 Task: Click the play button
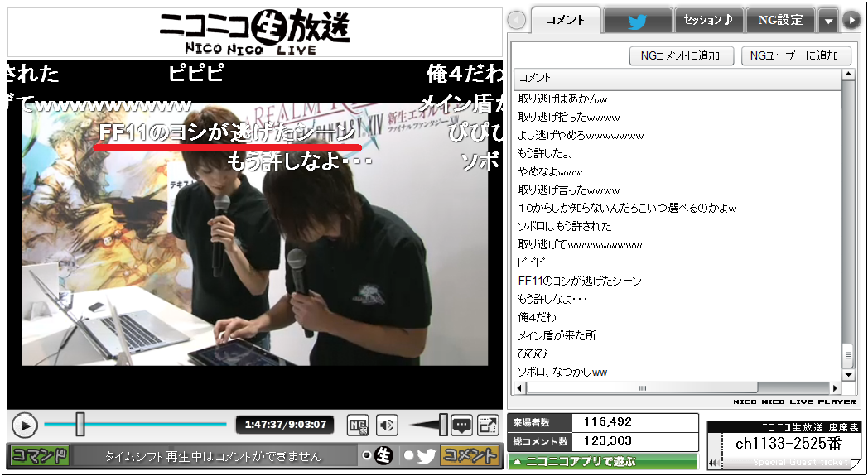(25, 426)
